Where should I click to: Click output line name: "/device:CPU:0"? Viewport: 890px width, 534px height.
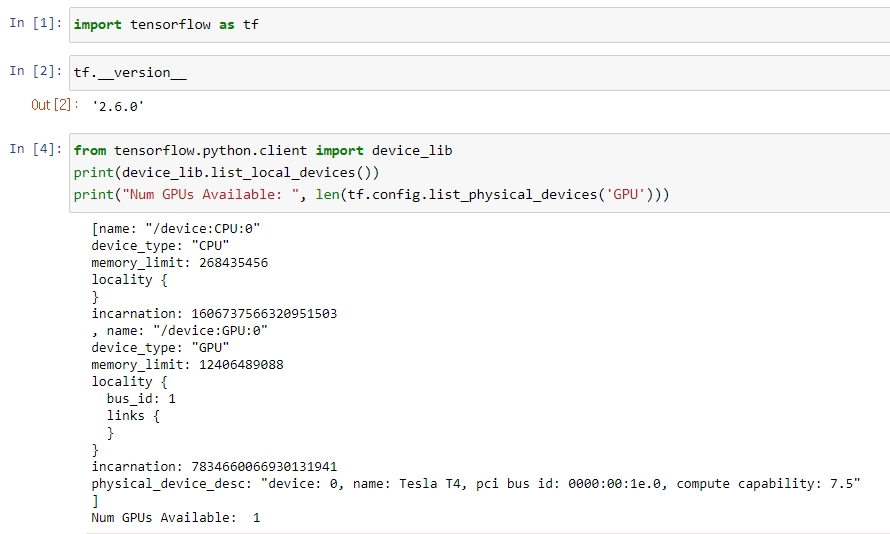tap(176, 229)
